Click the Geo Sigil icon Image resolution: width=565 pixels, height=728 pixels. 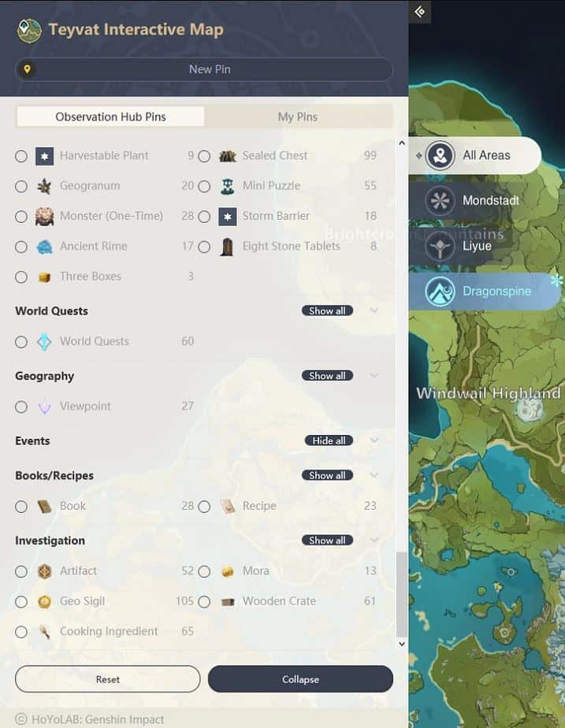[45, 602]
